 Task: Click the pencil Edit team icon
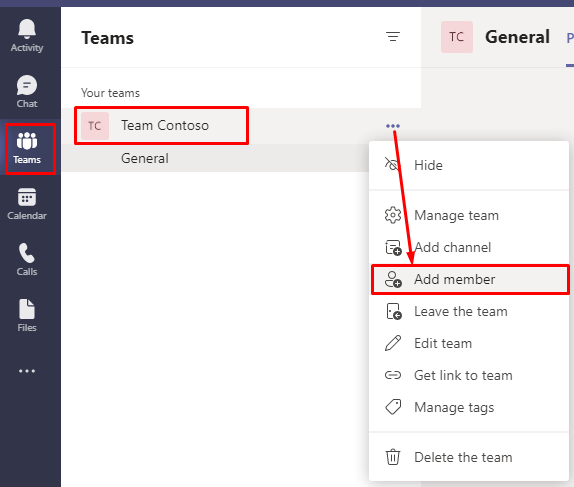393,343
